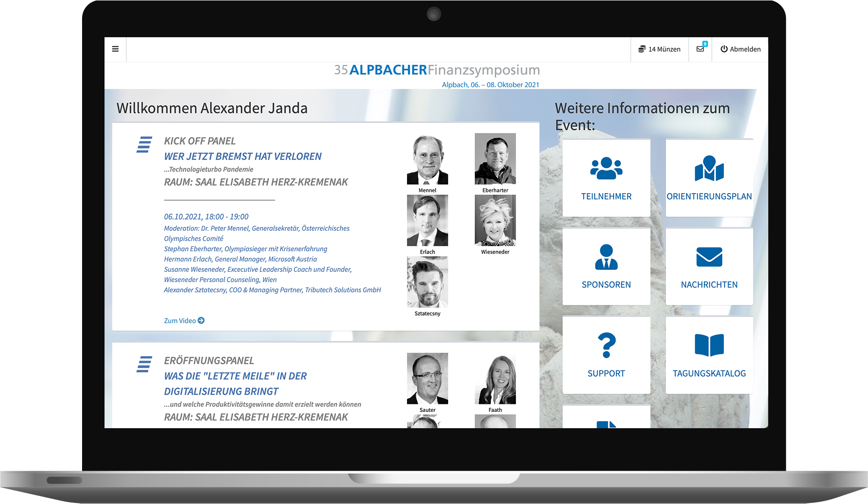Open the Support question mark tile
This screenshot has width=868, height=504.
[606, 355]
